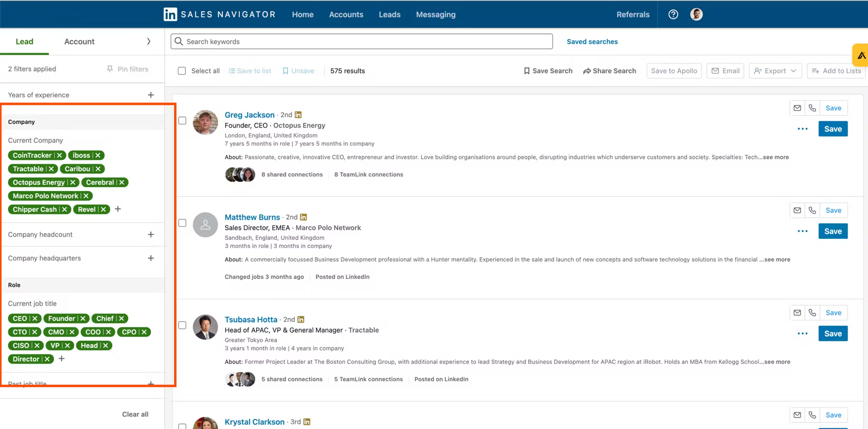Open the ellipsis menu on Tsubasa Hotta's result
Screen dimensions: 868x429
[802, 333]
